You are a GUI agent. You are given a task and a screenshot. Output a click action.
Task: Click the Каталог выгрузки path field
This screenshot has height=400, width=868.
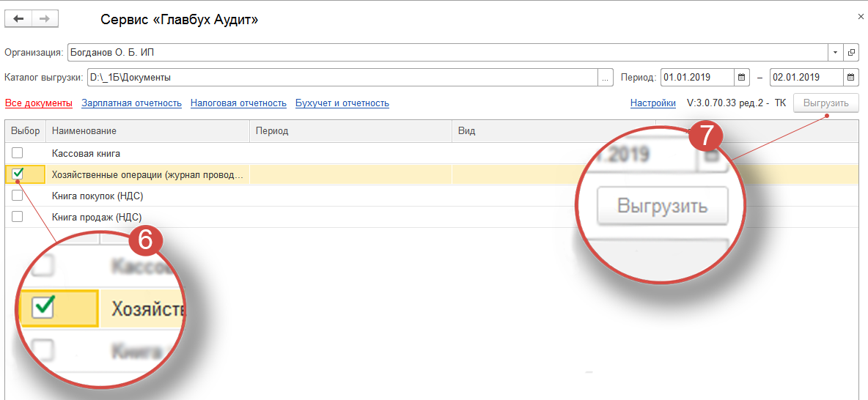tap(342, 77)
